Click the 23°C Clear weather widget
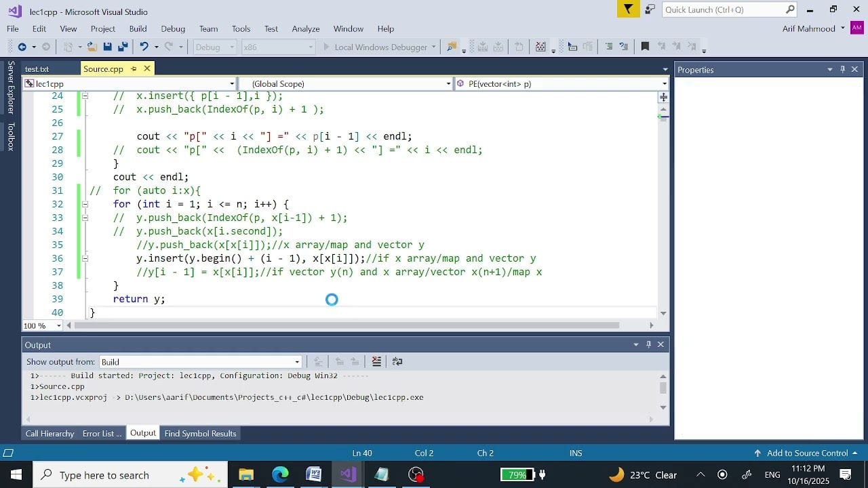868x488 pixels. [x=643, y=474]
